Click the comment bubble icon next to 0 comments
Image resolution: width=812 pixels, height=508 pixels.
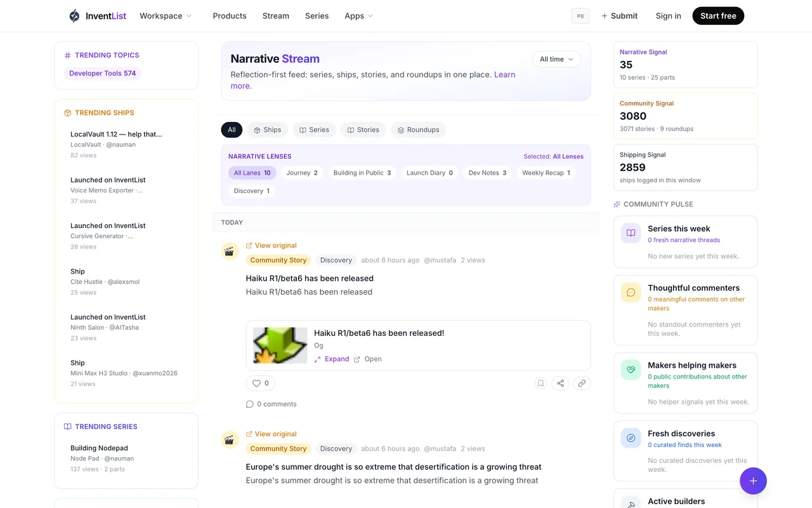click(x=250, y=404)
